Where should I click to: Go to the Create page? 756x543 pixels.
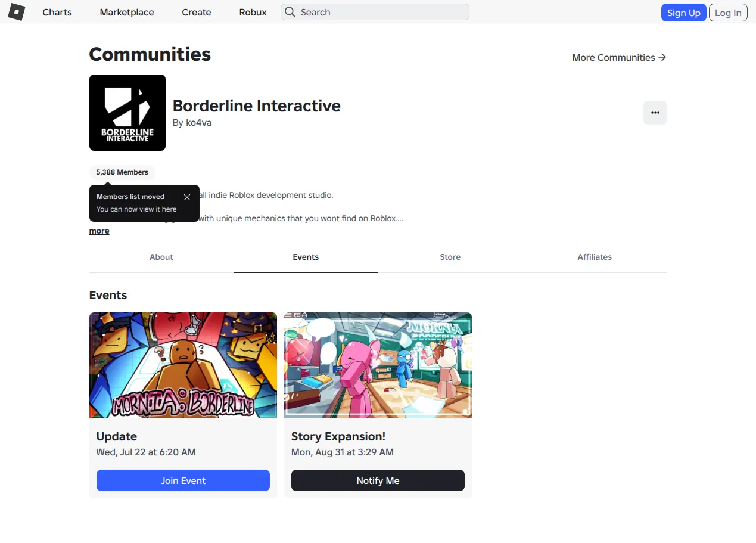point(197,12)
